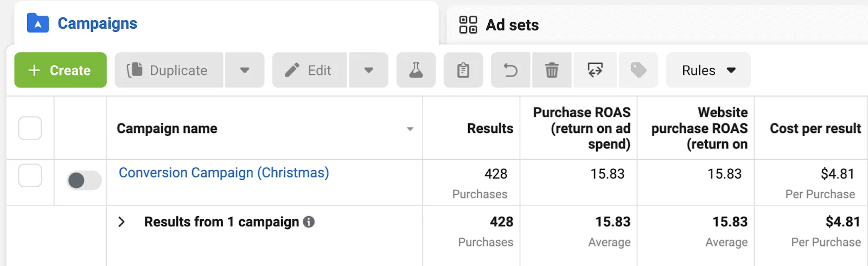Image resolution: width=868 pixels, height=266 pixels.
Task: Switch to the Ad sets tab
Action: (x=499, y=25)
